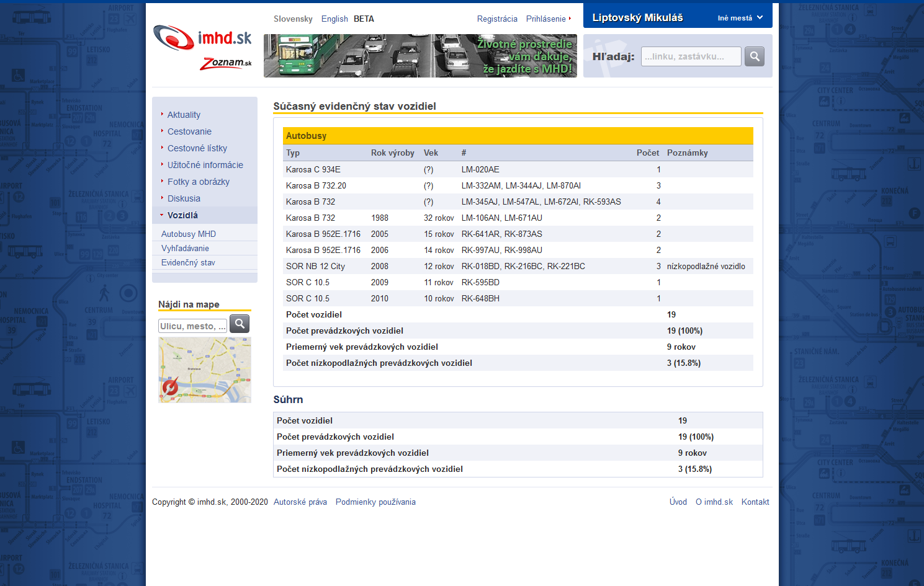Viewport: 924px width, 586px height.
Task: Select Cestovné lístky in sidebar
Action: coord(197,148)
